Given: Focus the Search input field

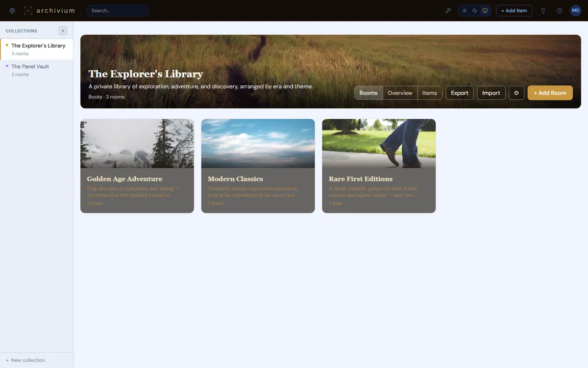Looking at the screenshot, I should [x=118, y=11].
